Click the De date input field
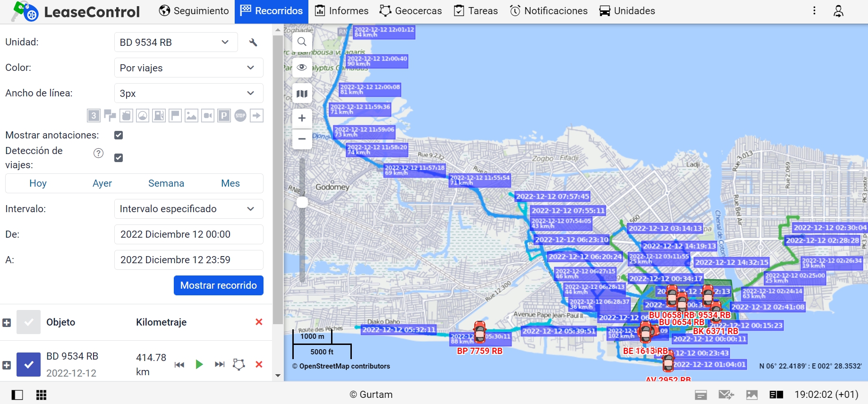868x404 pixels. [188, 234]
